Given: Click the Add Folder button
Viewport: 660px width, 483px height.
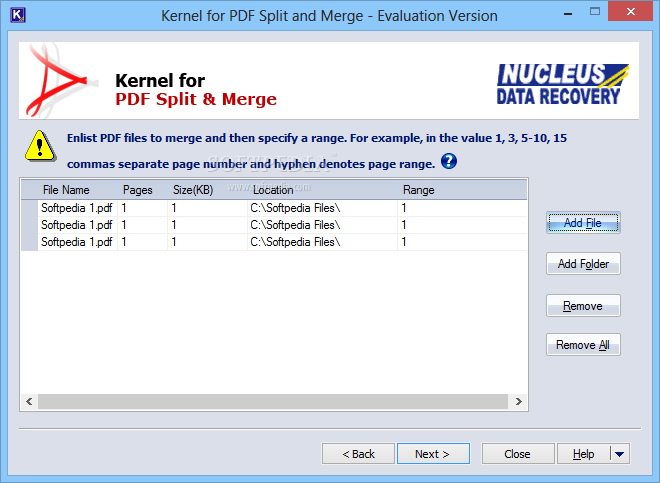Looking at the screenshot, I should click(583, 264).
